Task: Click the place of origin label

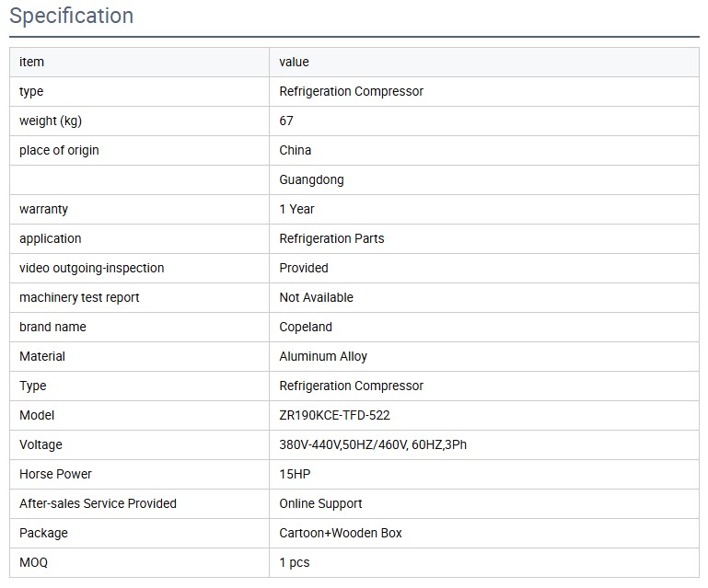Action: tap(59, 150)
